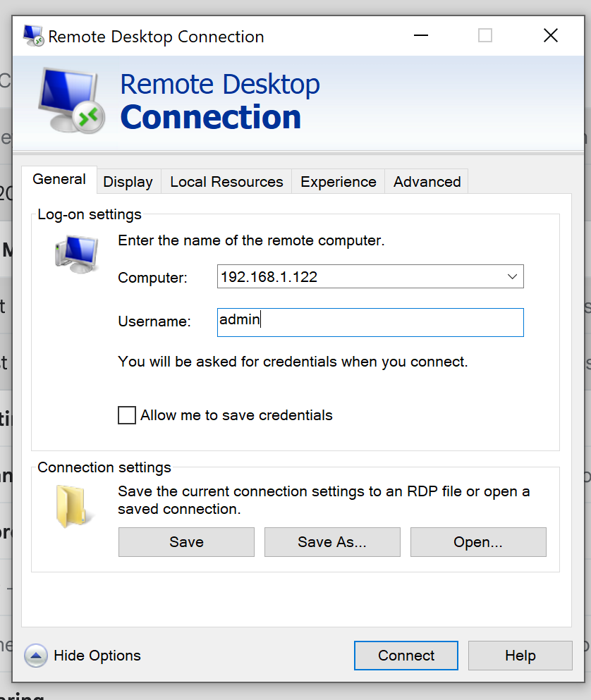The height and width of the screenshot is (700, 591).
Task: Switch to the Advanced tab
Action: coord(426,181)
